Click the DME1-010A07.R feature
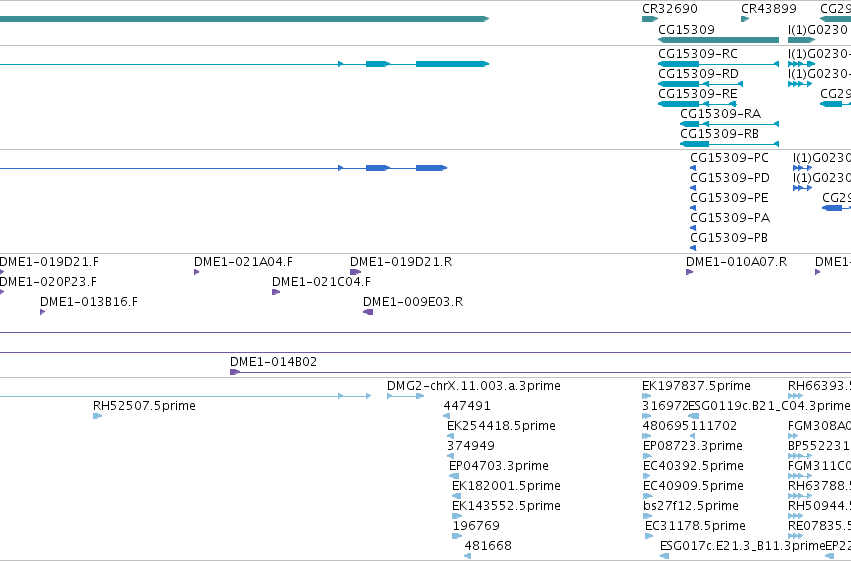The image size is (851, 561). click(x=736, y=262)
